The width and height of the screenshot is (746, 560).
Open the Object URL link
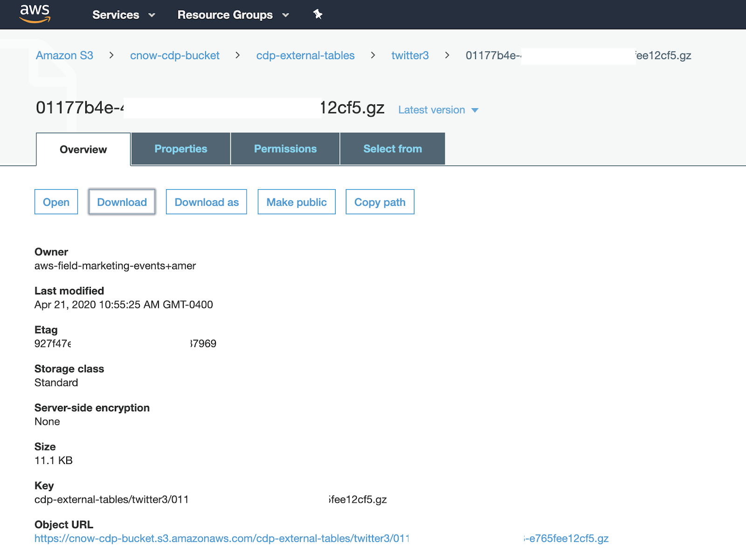tap(322, 539)
